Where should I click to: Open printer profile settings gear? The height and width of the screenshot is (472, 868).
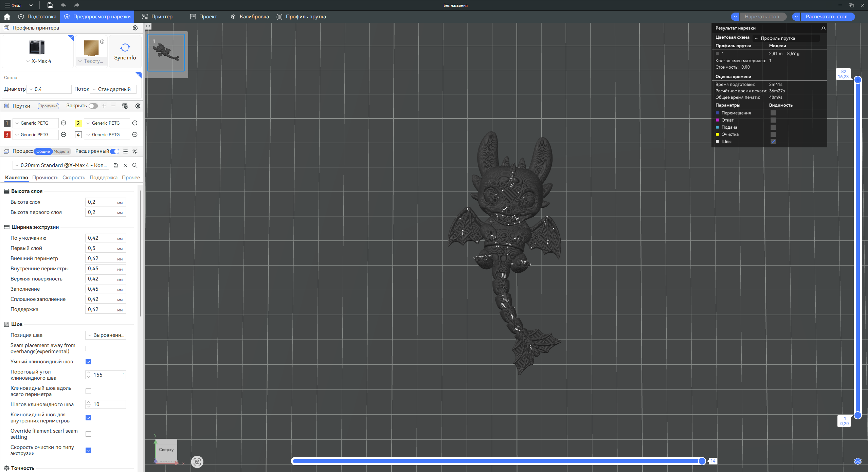click(x=135, y=28)
